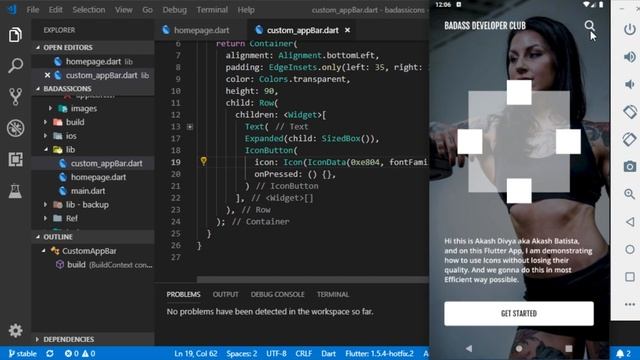This screenshot has height=360, width=640.
Task: Open the Test flask view
Action: tap(15, 191)
